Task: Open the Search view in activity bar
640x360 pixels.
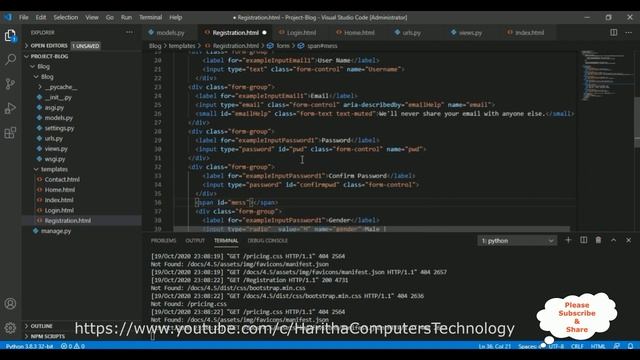Action: point(10,60)
